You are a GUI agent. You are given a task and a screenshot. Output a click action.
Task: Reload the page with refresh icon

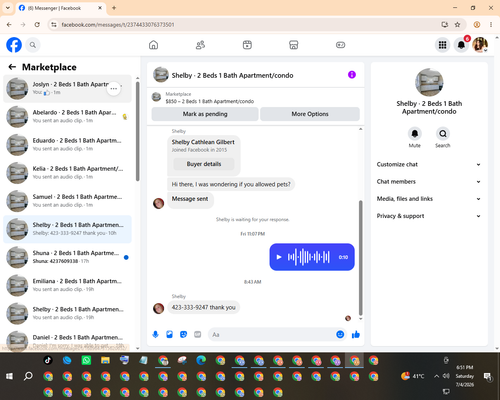[x=37, y=25]
